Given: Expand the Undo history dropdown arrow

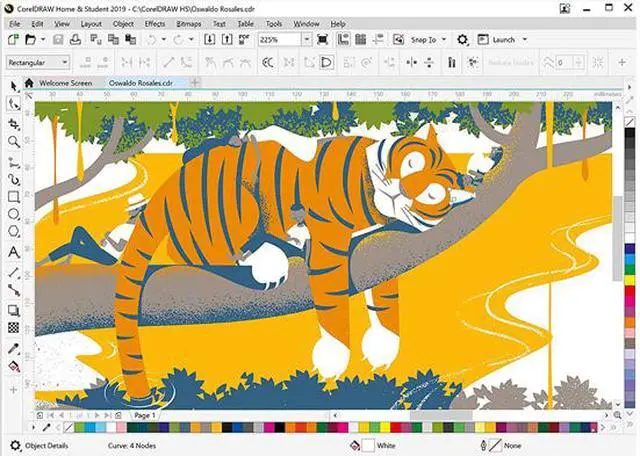Looking at the screenshot, I should point(163,40).
